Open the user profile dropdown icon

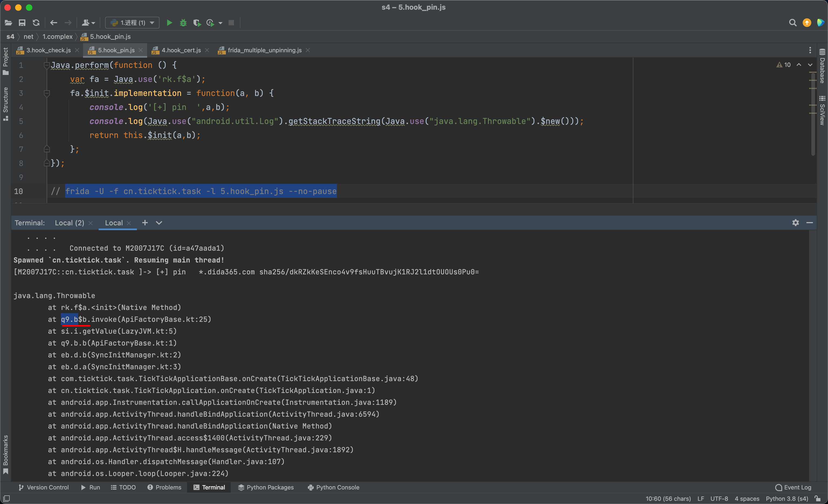click(88, 23)
